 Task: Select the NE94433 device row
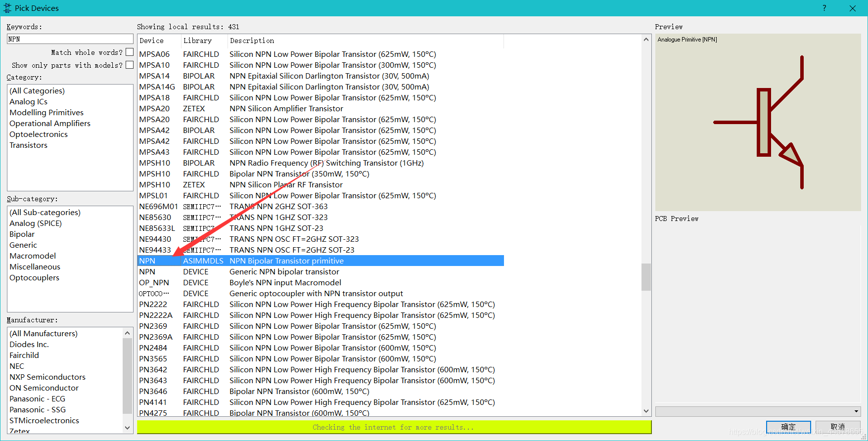coord(320,250)
